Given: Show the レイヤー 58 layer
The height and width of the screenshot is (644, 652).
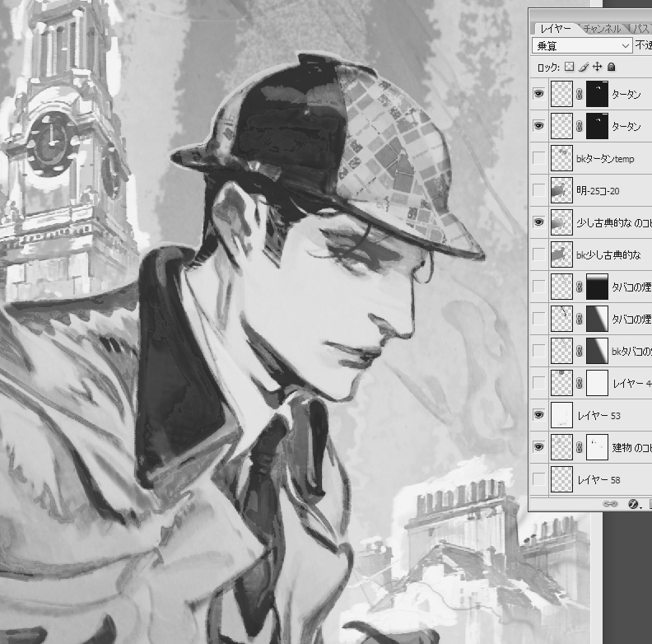Looking at the screenshot, I should [x=538, y=479].
